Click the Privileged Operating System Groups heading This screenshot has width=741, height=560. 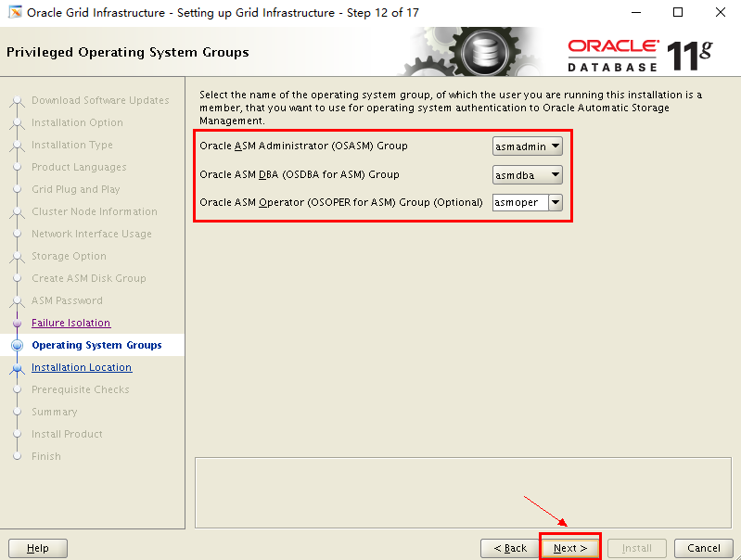click(128, 52)
